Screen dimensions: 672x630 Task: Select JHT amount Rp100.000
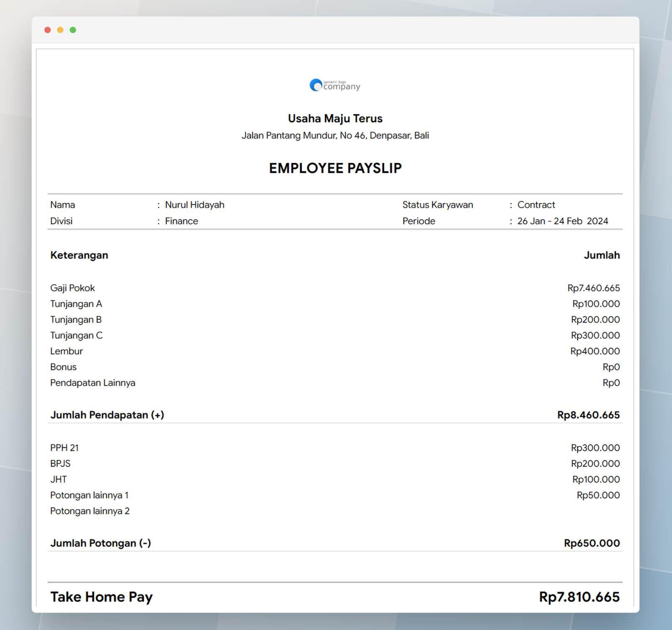point(596,479)
